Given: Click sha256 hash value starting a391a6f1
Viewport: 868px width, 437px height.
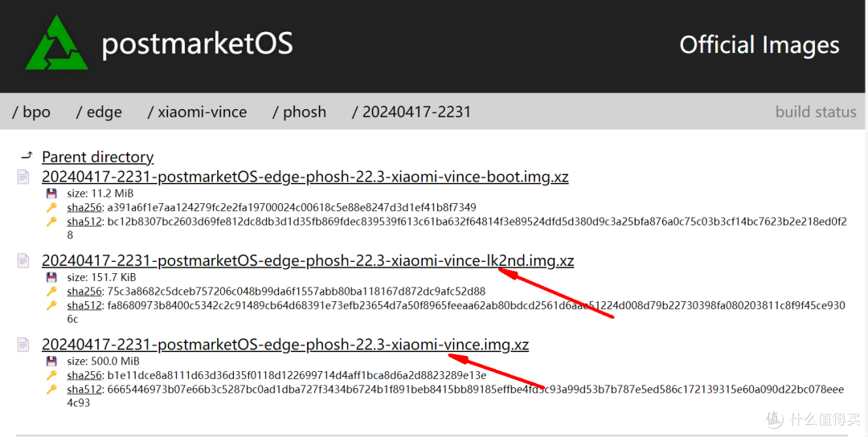Looking at the screenshot, I should (292, 207).
